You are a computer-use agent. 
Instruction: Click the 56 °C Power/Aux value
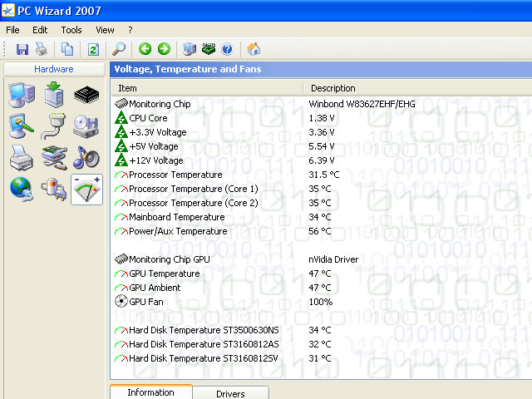click(x=319, y=231)
